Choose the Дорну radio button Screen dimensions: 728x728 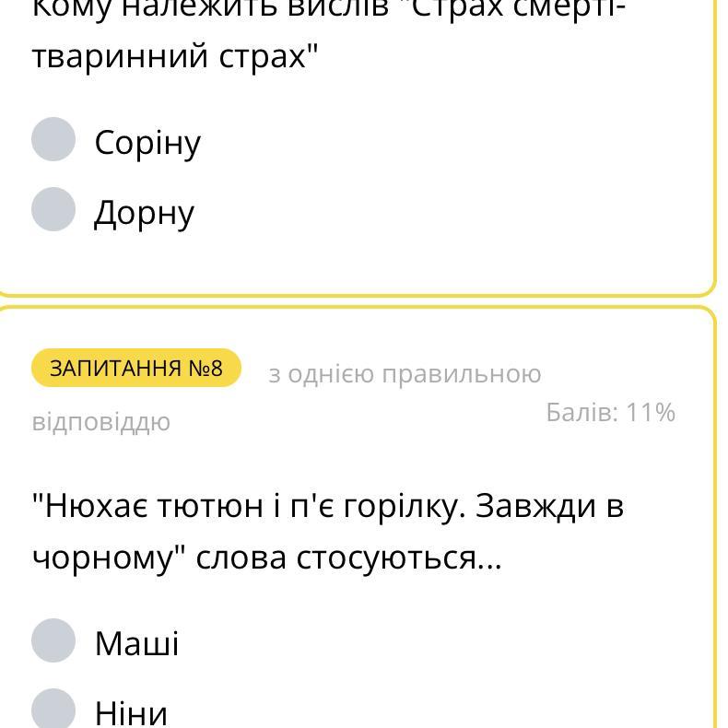point(53,209)
